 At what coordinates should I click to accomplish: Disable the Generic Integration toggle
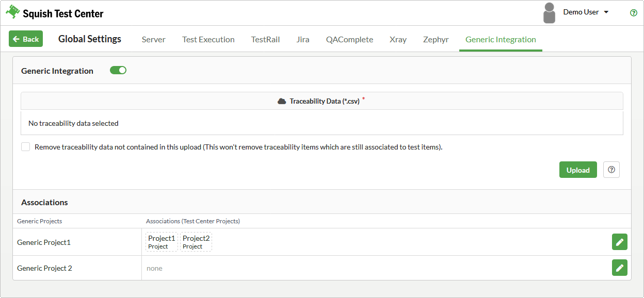118,71
